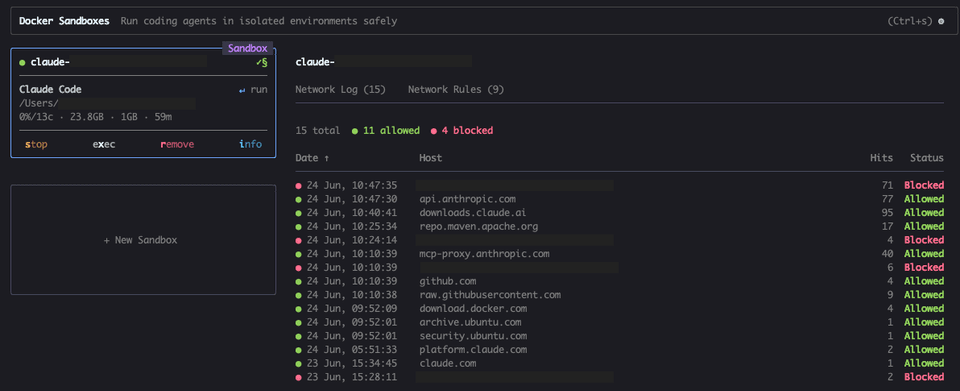The image size is (960, 391).
Task: Click the green dot at 24 Jun 10:47:30
Action: click(x=299, y=199)
